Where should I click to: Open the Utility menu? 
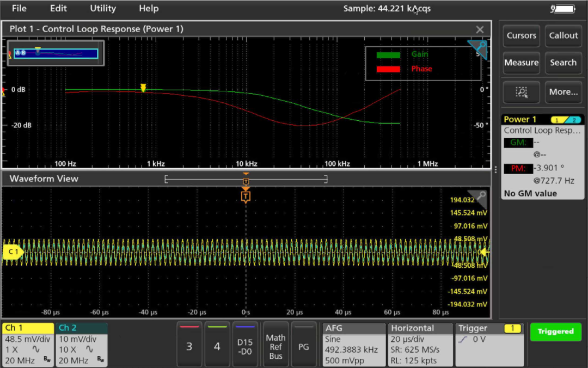pos(102,8)
